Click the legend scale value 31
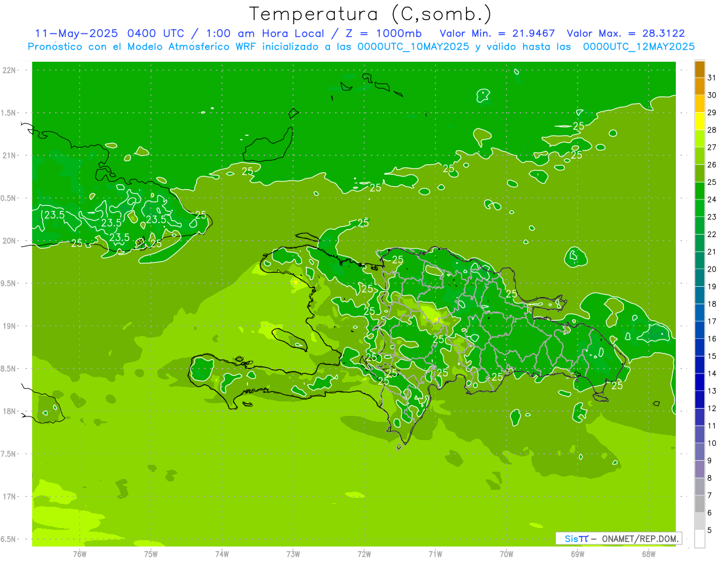 [x=712, y=78]
